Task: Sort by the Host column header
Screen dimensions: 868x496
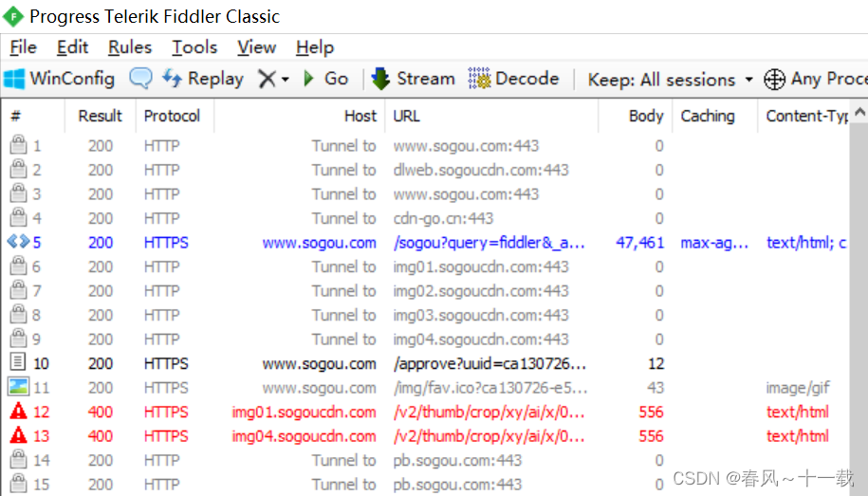Action: pyautogui.click(x=299, y=116)
